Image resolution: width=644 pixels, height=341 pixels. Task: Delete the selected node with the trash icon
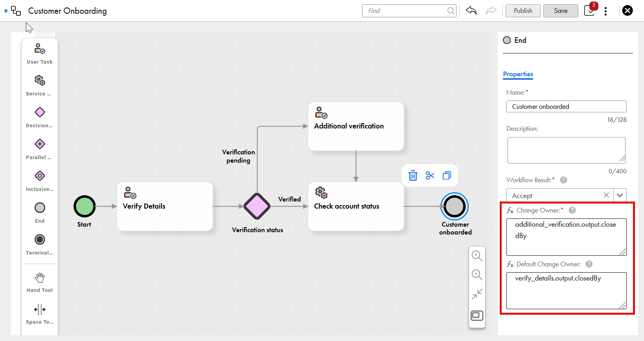[413, 176]
